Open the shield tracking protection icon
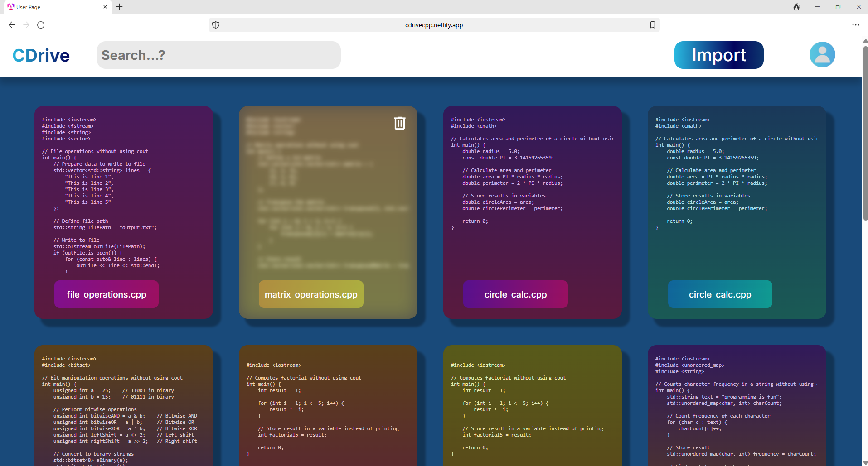Image resolution: width=868 pixels, height=466 pixels. [216, 25]
